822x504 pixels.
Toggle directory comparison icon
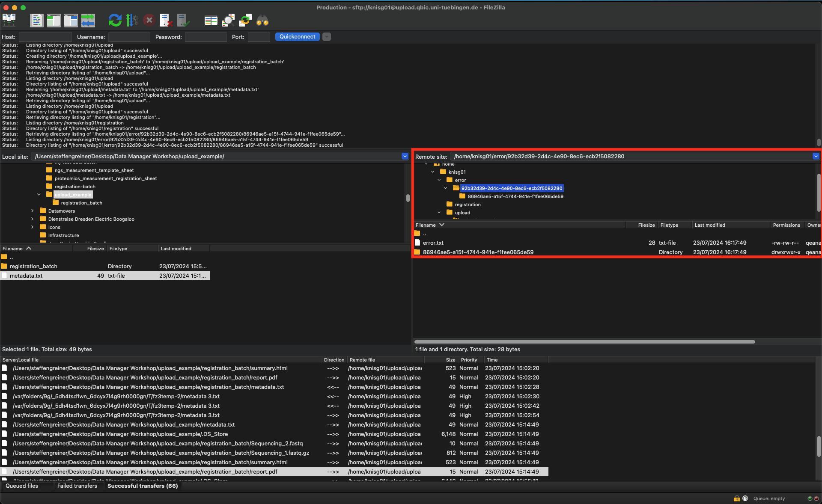pyautogui.click(x=228, y=20)
